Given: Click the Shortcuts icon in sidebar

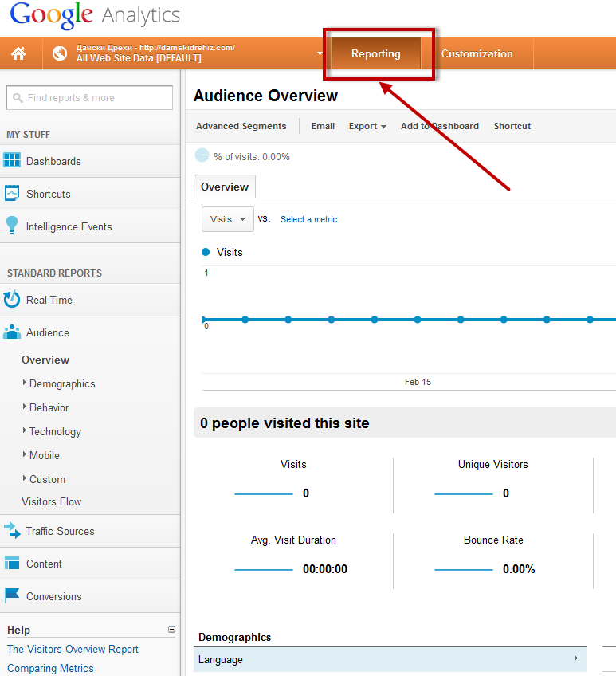Looking at the screenshot, I should [12, 194].
